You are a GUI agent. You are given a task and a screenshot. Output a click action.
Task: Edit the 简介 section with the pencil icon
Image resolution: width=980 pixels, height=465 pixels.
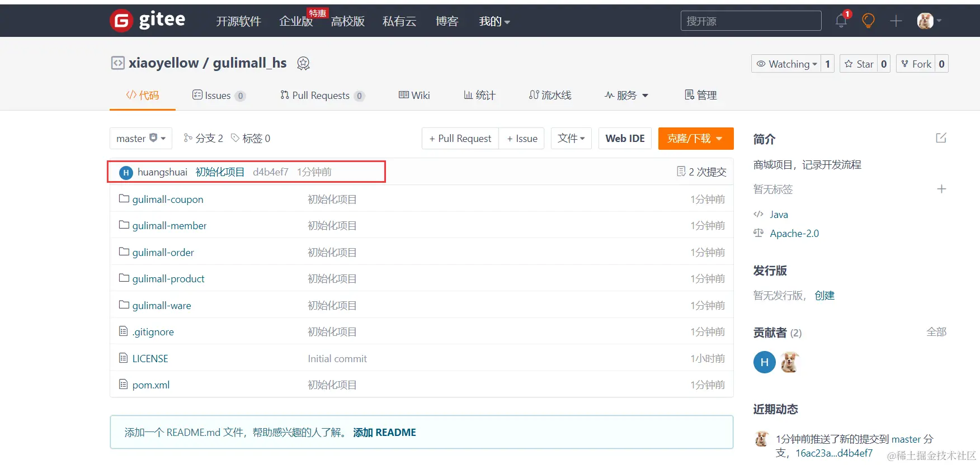pos(941,138)
